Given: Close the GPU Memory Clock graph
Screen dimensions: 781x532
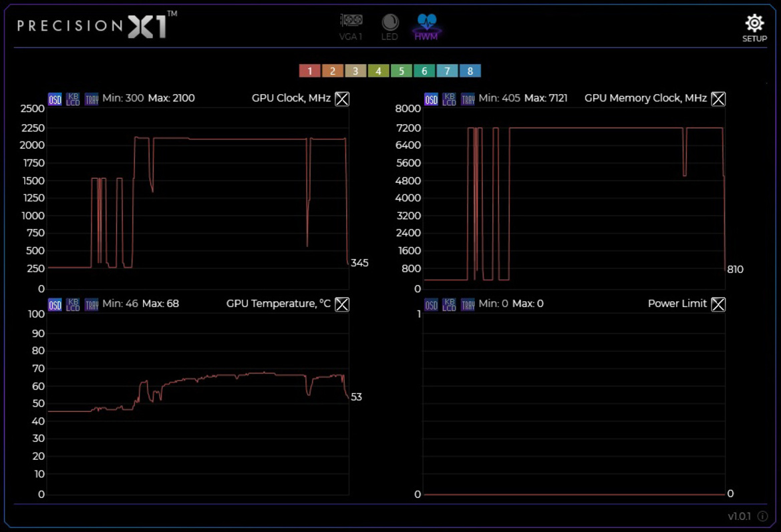Looking at the screenshot, I should click(x=718, y=99).
